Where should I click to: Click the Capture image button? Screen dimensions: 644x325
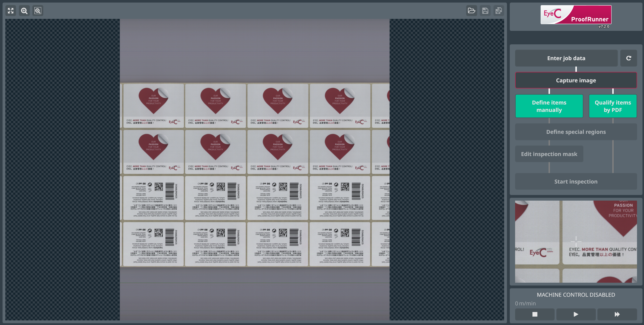click(x=576, y=80)
